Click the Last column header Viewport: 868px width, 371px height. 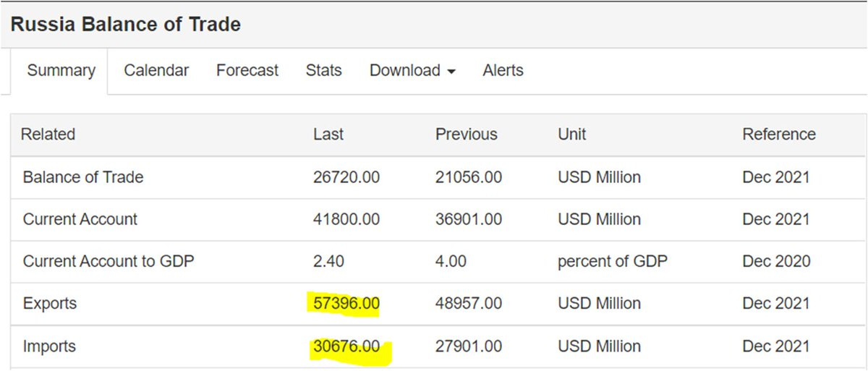click(328, 135)
